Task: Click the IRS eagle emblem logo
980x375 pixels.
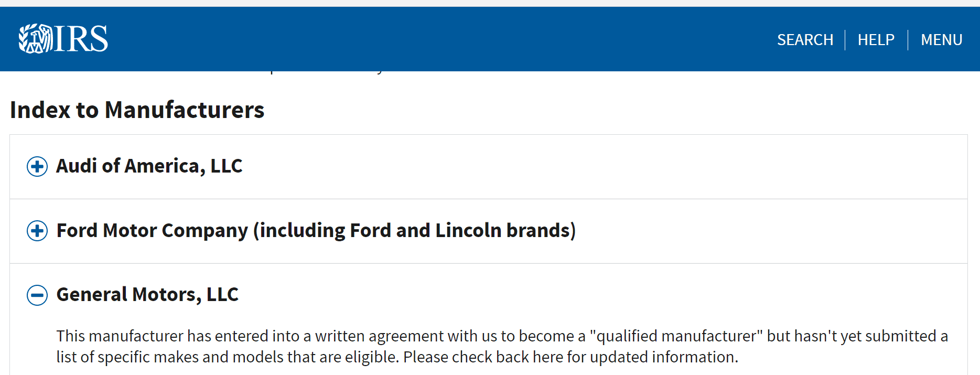Action: [35, 39]
